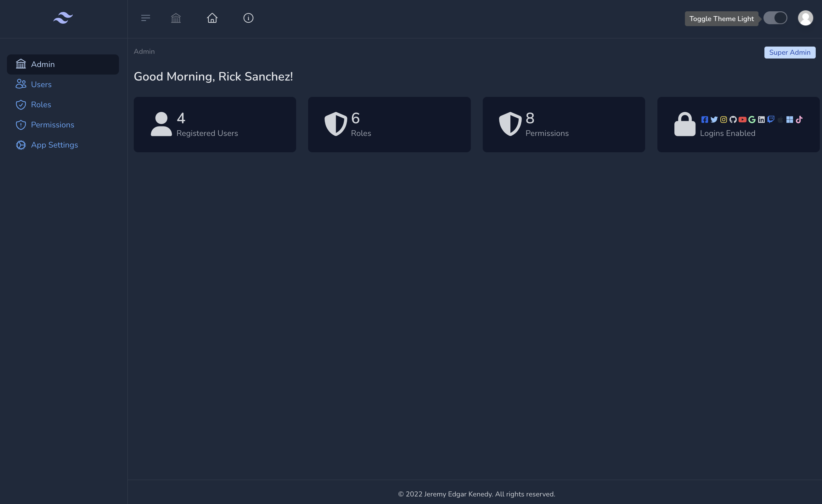Click the TikTok login icon
Image resolution: width=822 pixels, height=504 pixels.
click(x=799, y=120)
